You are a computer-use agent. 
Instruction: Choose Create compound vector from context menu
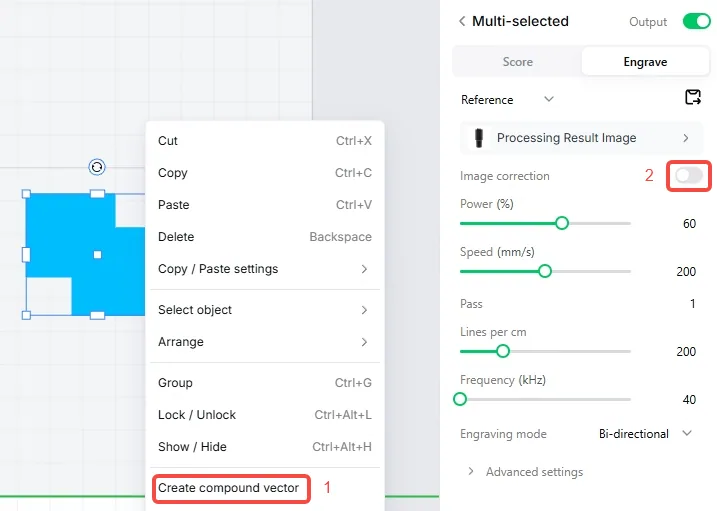coord(229,488)
